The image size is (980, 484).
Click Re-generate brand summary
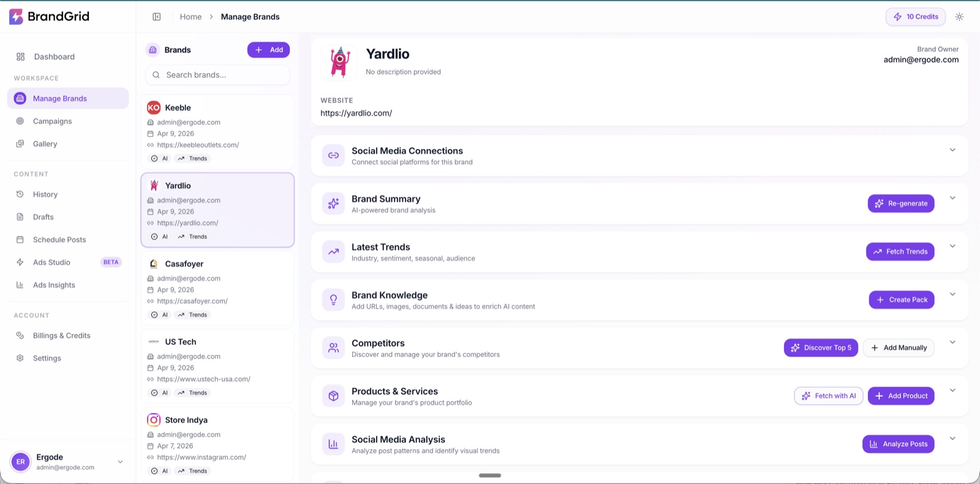point(900,204)
